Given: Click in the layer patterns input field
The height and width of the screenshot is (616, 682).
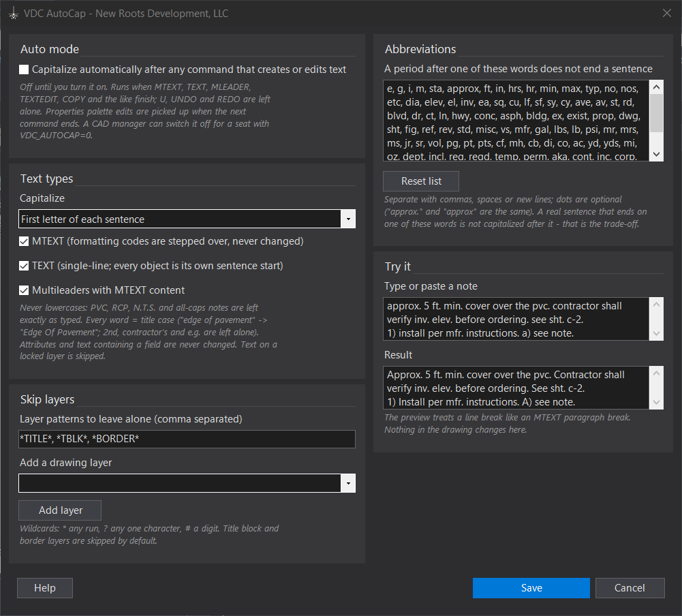Looking at the screenshot, I should click(187, 439).
